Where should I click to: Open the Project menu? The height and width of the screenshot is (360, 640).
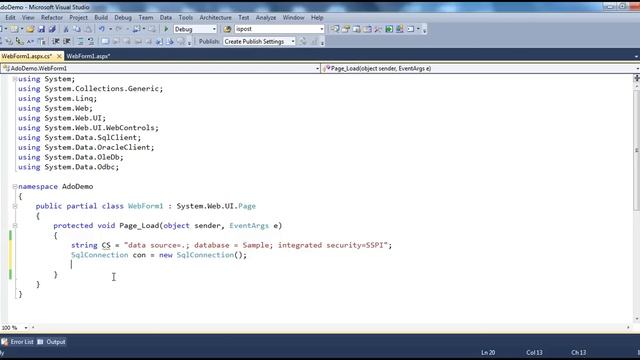pyautogui.click(x=78, y=18)
